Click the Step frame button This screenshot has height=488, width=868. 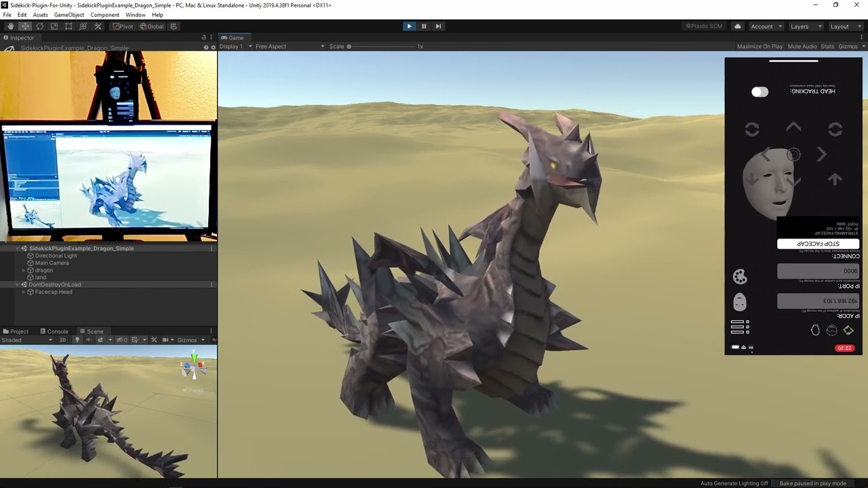pyautogui.click(x=438, y=26)
